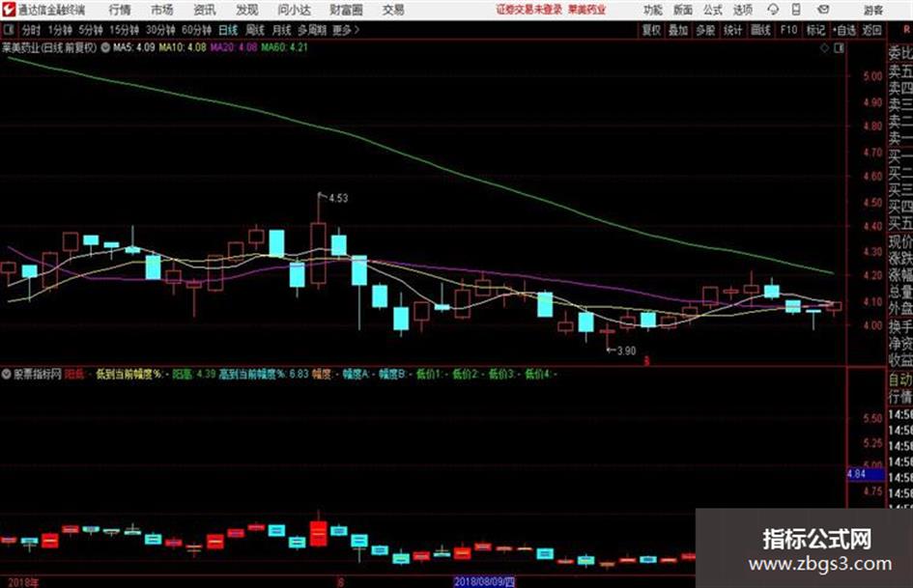Screen dimensions: 913x588
Task: Switch to the 30分钟 period tab
Action: [160, 30]
